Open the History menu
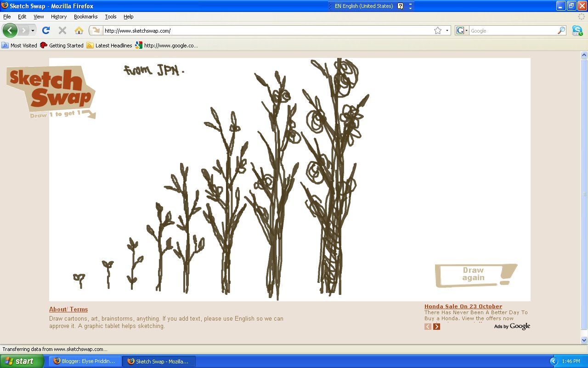 [x=59, y=17]
